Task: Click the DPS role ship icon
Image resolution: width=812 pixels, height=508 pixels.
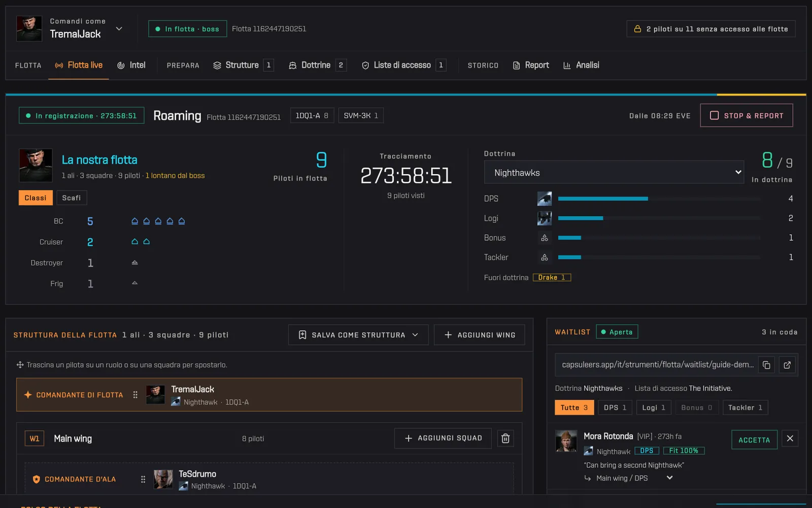Action: pos(545,199)
